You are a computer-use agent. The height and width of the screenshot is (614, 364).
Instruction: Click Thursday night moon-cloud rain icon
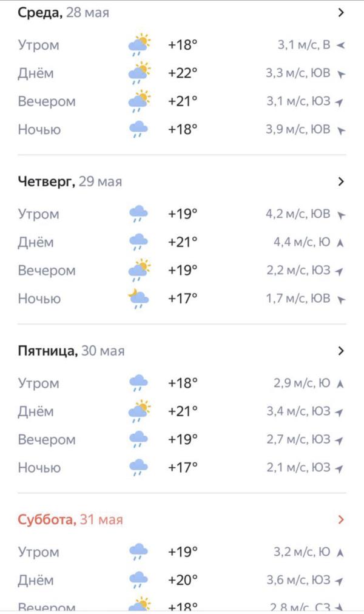[x=138, y=299]
